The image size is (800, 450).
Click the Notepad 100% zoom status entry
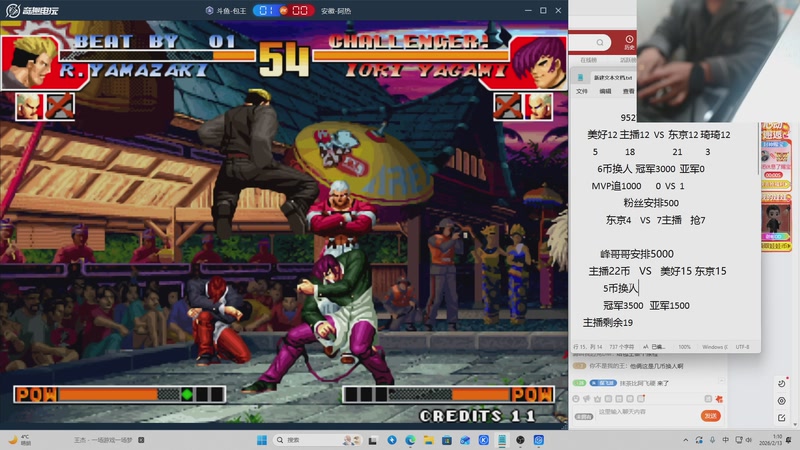[685, 347]
